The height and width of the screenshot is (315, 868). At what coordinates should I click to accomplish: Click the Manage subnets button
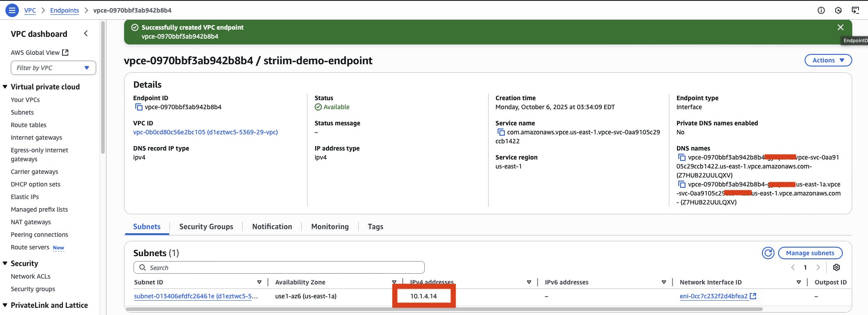pyautogui.click(x=810, y=253)
